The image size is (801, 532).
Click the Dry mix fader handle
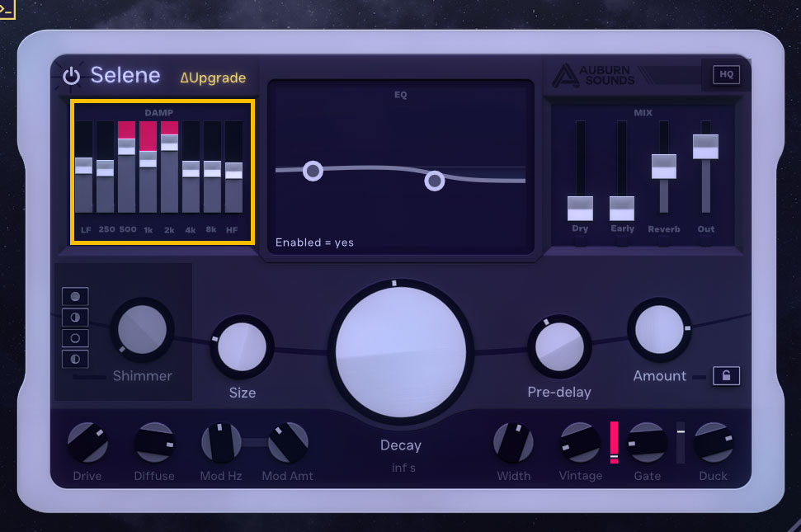click(x=580, y=208)
